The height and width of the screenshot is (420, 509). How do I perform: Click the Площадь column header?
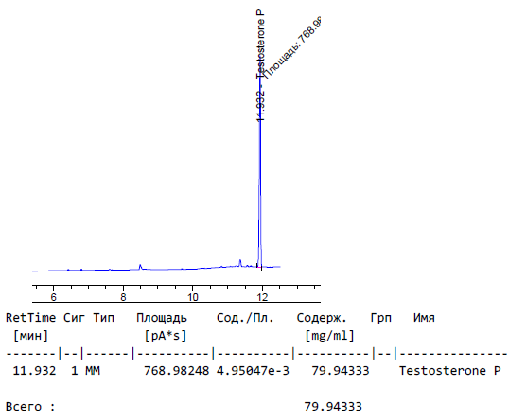pyautogui.click(x=162, y=318)
